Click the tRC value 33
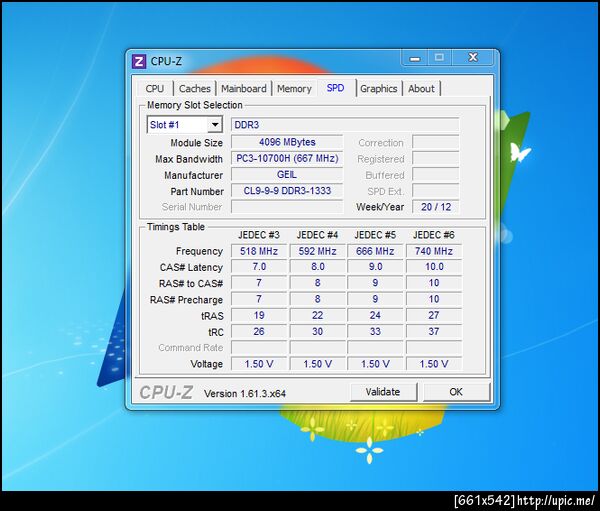Screen dimensions: 600x511 [375, 331]
